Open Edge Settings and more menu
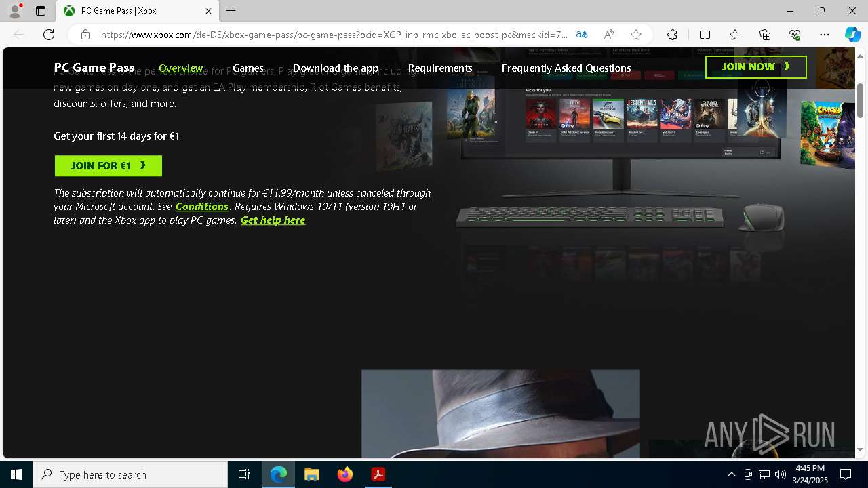 (825, 35)
